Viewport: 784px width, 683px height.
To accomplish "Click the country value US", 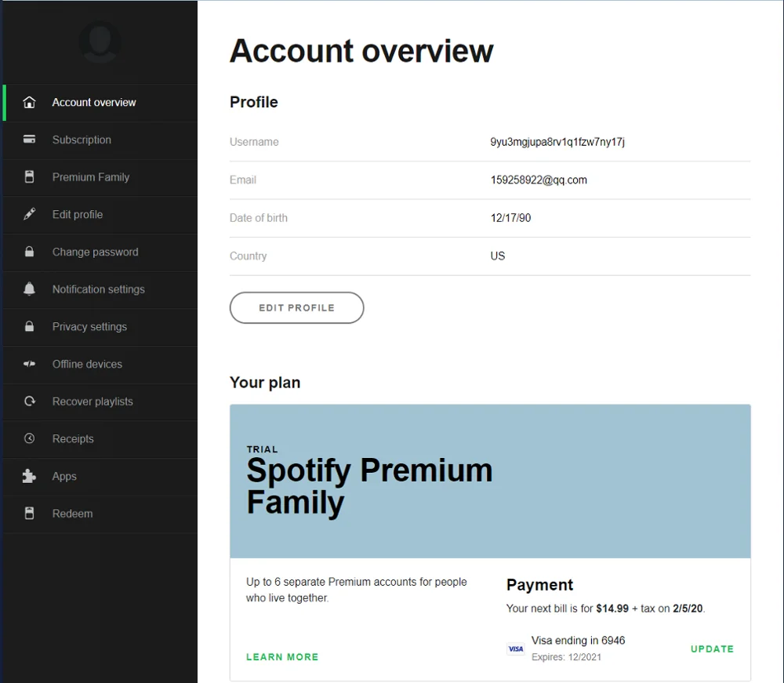I will click(498, 256).
